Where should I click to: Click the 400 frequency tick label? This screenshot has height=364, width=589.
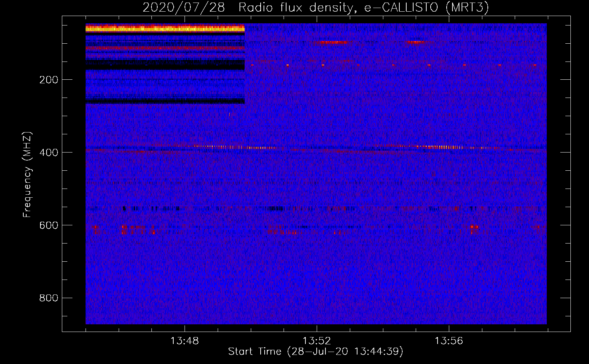point(49,153)
